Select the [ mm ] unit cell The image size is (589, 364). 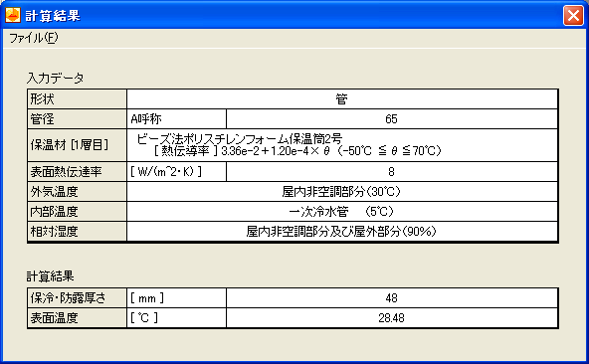[176, 298]
